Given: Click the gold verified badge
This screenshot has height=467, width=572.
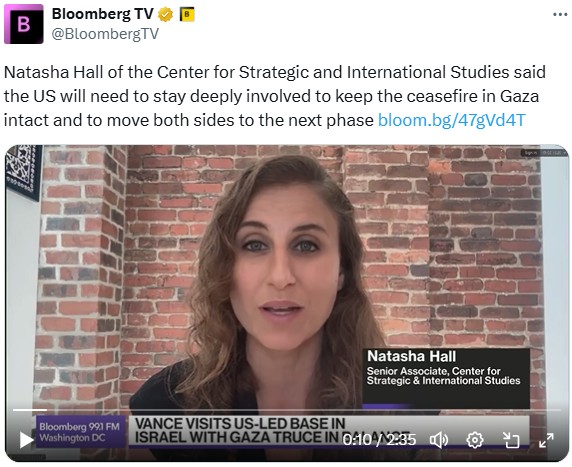Looking at the screenshot, I should click(165, 15).
